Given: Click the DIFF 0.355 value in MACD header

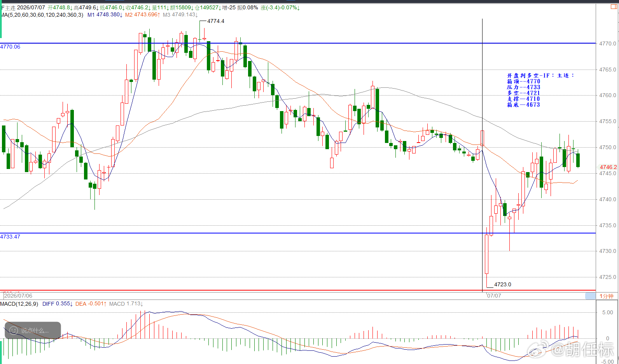Looking at the screenshot, I should [58, 304].
